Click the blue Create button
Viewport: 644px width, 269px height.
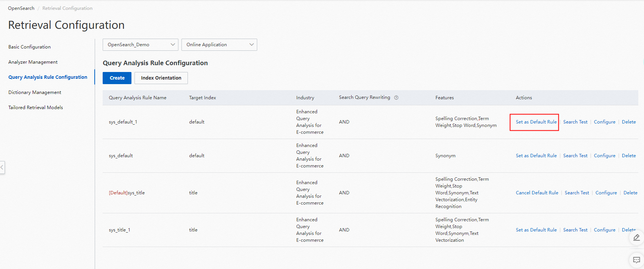(117, 78)
